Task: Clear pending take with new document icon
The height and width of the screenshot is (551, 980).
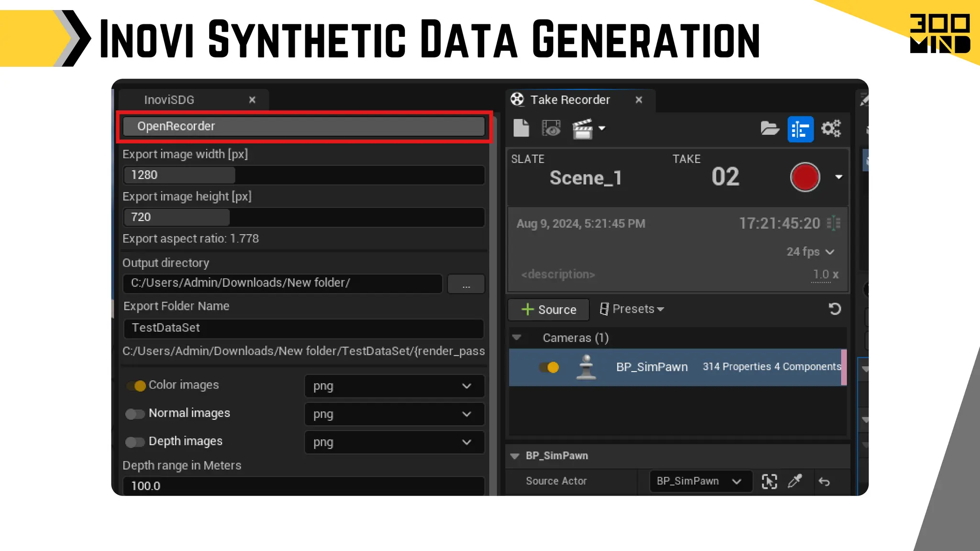Action: coord(521,128)
